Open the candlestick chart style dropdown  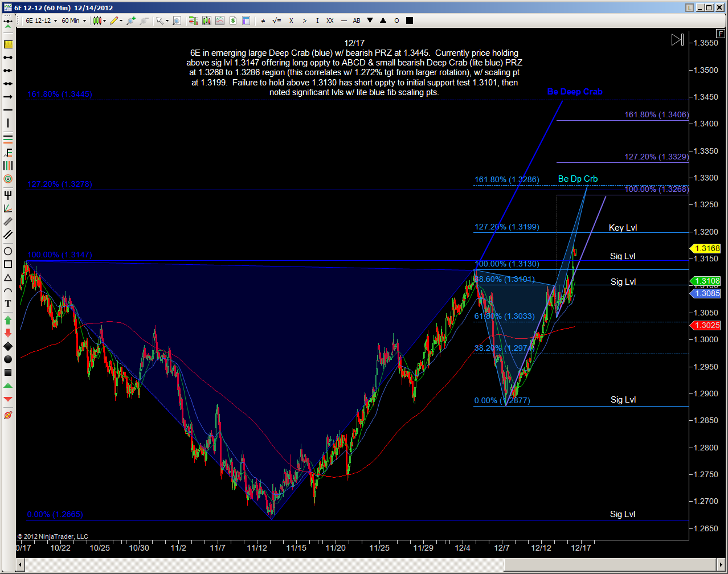tap(99, 20)
